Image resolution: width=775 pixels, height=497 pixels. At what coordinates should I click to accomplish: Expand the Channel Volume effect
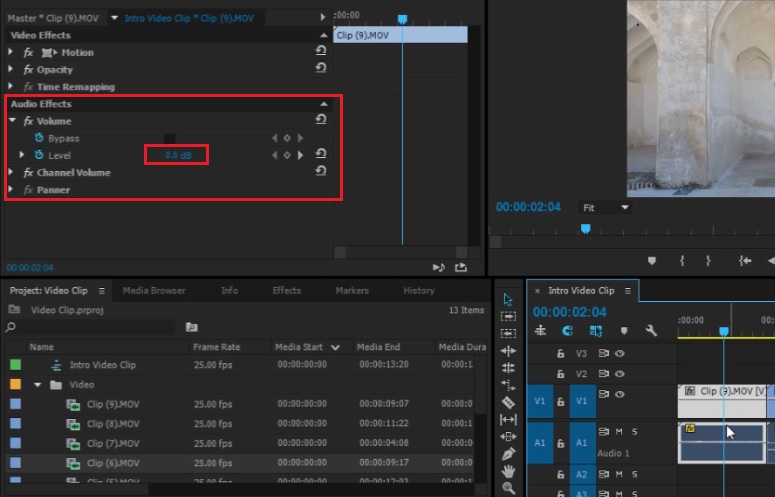pyautogui.click(x=10, y=172)
